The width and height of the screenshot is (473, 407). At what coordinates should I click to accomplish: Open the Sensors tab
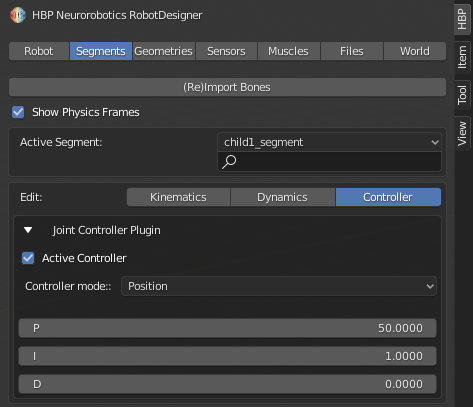pos(226,51)
